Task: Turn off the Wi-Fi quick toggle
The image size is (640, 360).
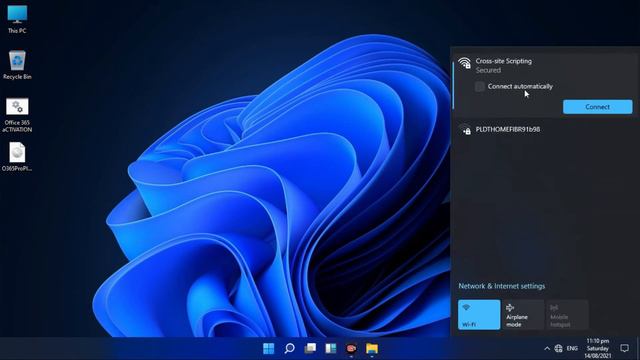Action: pyautogui.click(x=479, y=315)
